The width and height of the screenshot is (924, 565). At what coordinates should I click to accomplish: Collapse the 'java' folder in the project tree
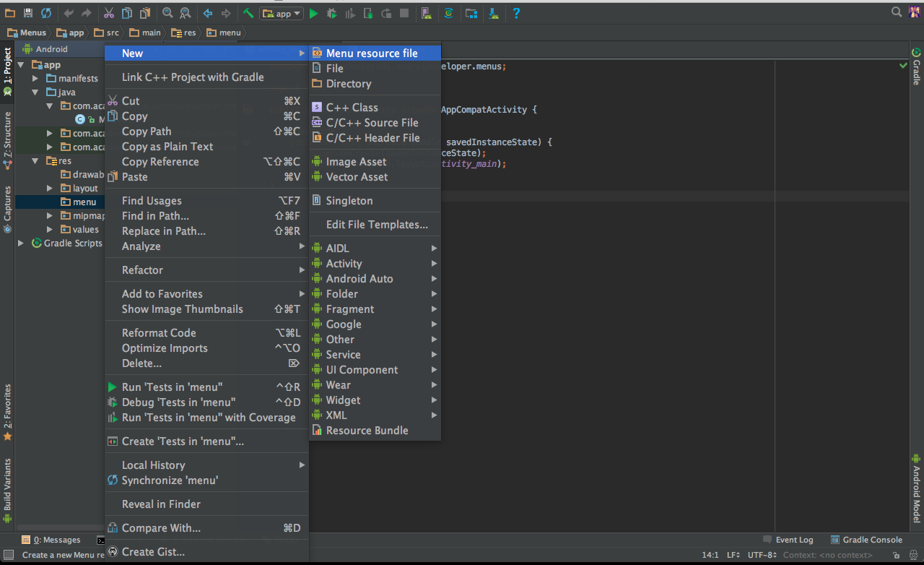34,92
